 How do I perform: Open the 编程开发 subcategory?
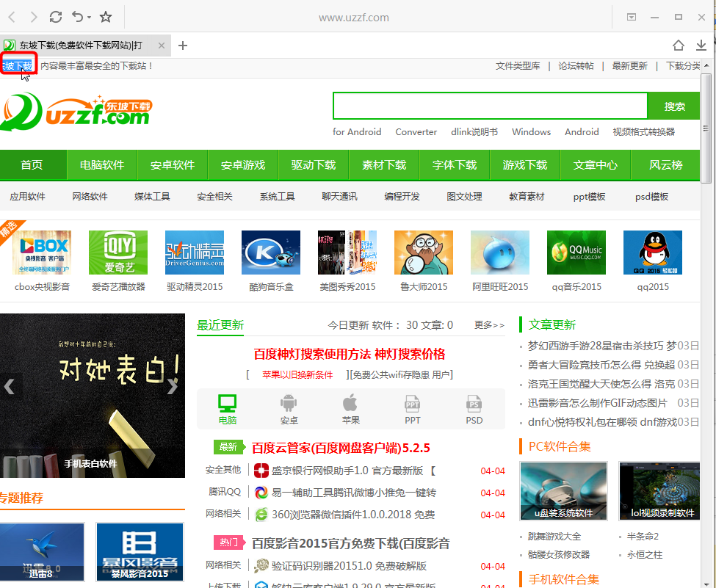pos(402,197)
